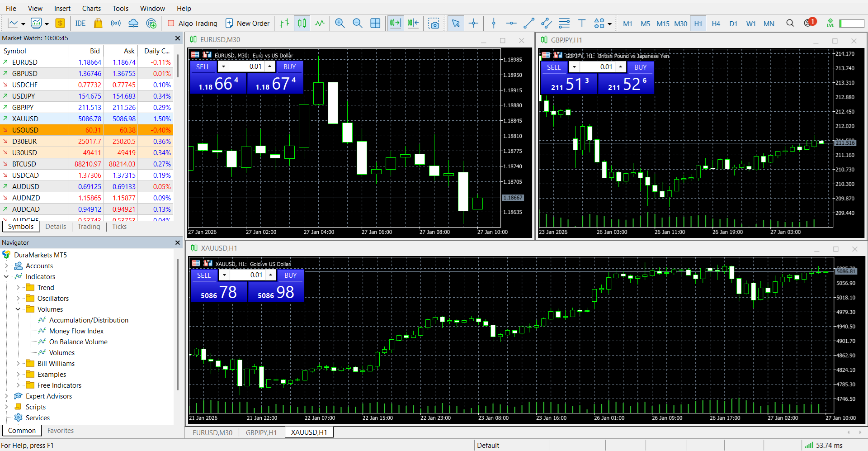Viewport: 868px width, 451px height.
Task: Set chart timeframe to H4
Action: (716, 24)
